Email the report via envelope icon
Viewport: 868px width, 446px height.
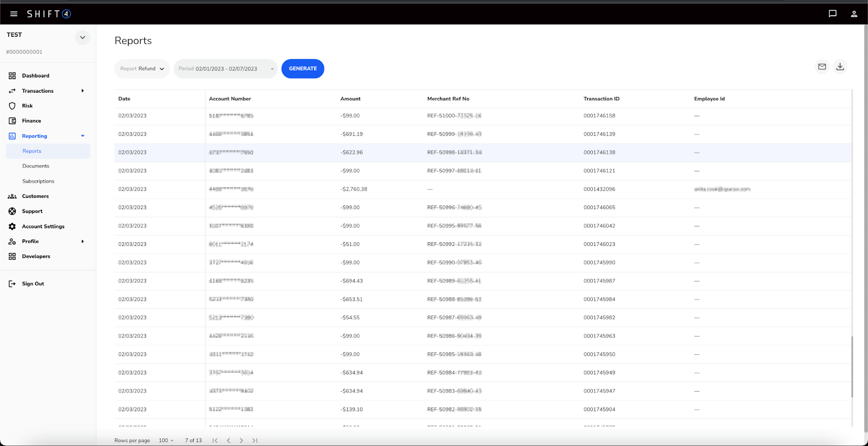[x=822, y=67]
